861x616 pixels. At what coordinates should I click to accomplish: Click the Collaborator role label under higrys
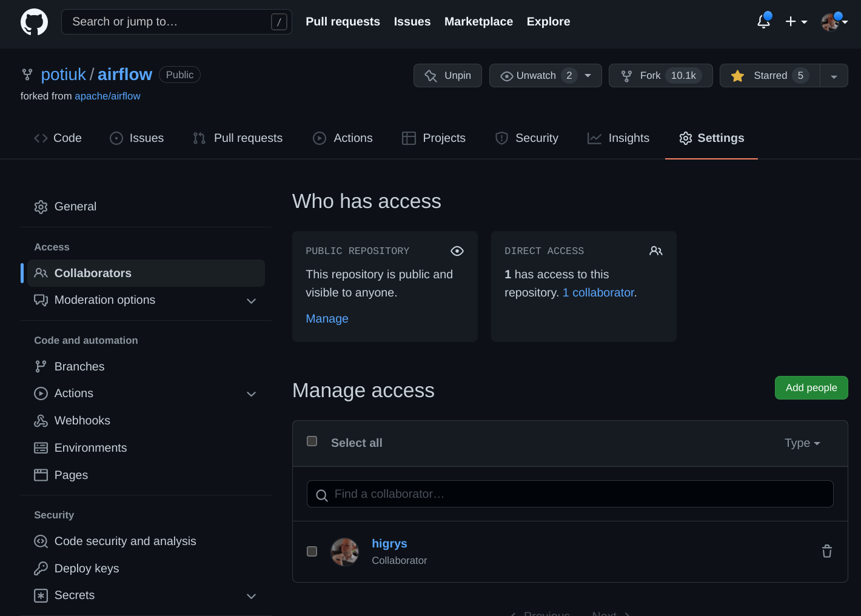click(x=400, y=561)
